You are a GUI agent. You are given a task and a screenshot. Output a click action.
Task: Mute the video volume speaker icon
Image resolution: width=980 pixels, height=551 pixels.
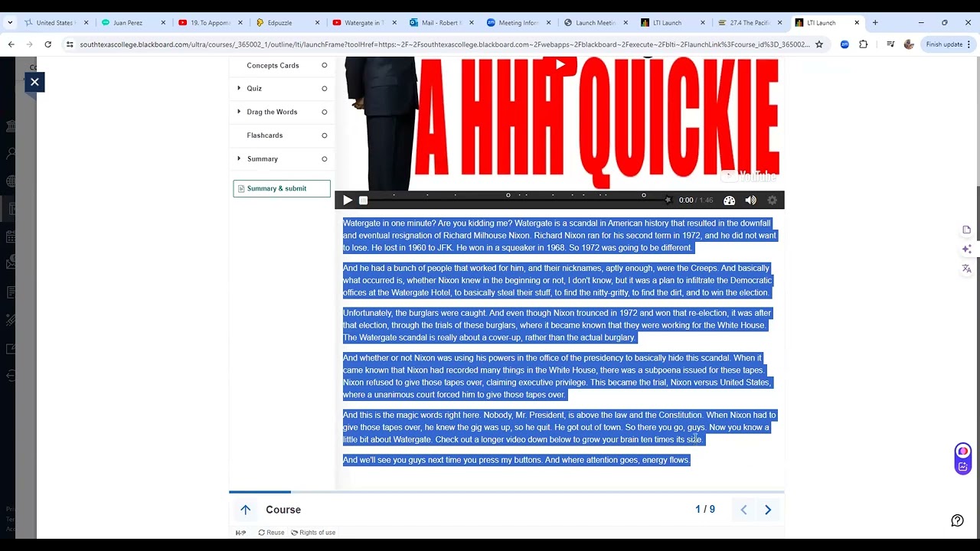750,201
